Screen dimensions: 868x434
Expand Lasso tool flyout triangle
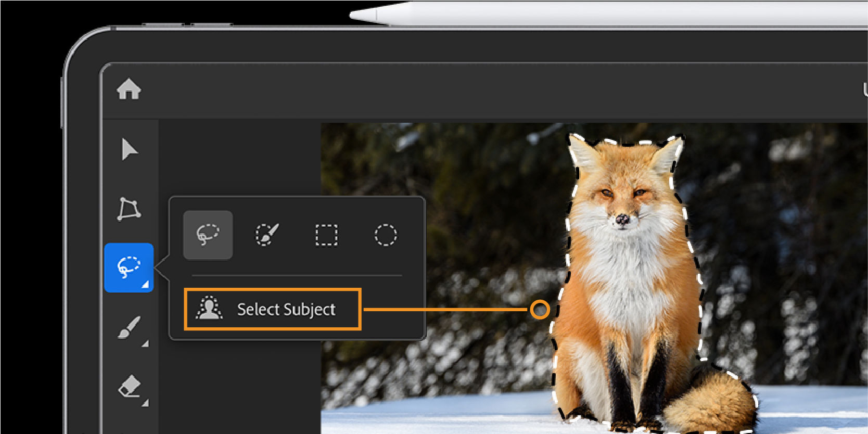pyautogui.click(x=145, y=284)
